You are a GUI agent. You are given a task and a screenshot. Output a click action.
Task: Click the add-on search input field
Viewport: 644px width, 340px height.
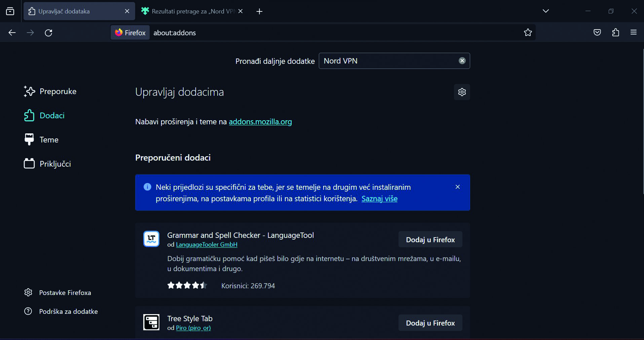[x=388, y=61]
